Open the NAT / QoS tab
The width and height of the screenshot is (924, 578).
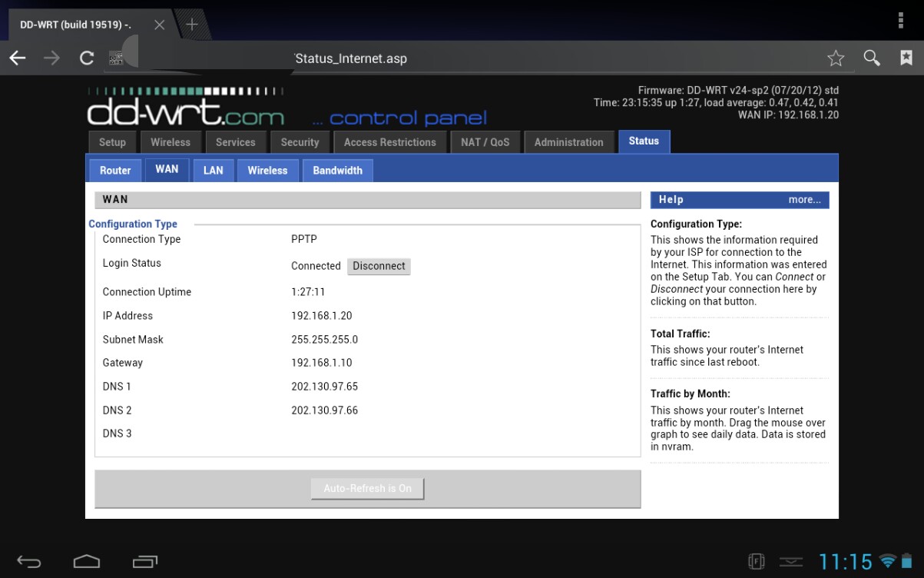(485, 142)
